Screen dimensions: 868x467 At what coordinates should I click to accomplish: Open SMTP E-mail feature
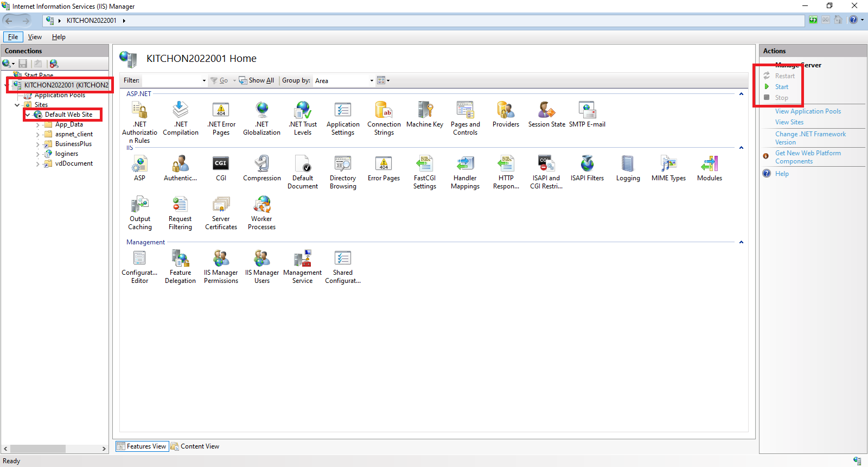tap(587, 115)
